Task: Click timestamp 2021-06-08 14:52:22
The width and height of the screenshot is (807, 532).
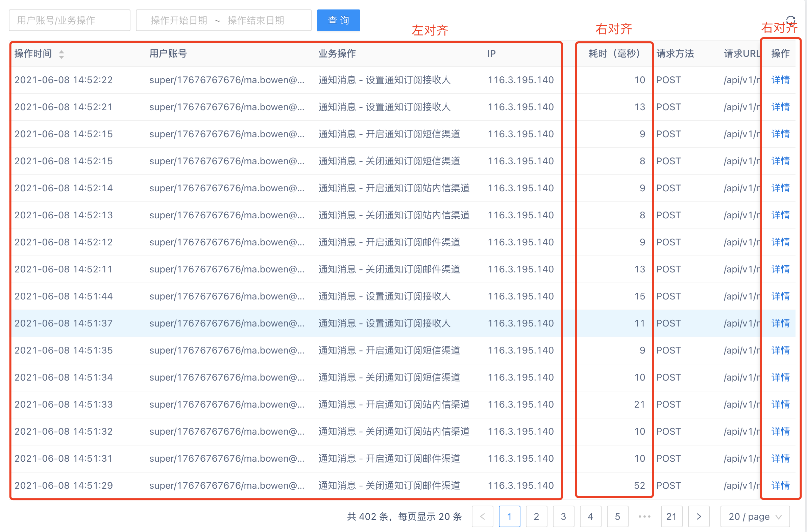Action: (64, 80)
